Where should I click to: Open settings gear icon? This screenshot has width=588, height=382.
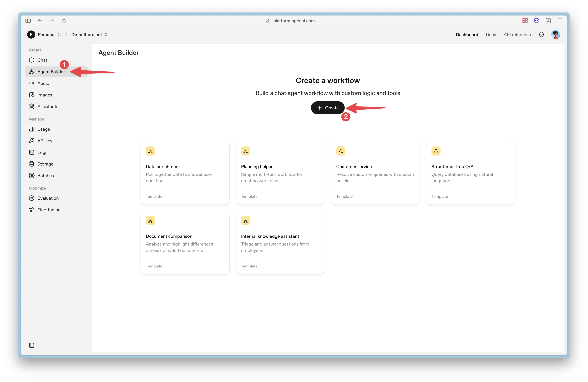click(x=541, y=35)
